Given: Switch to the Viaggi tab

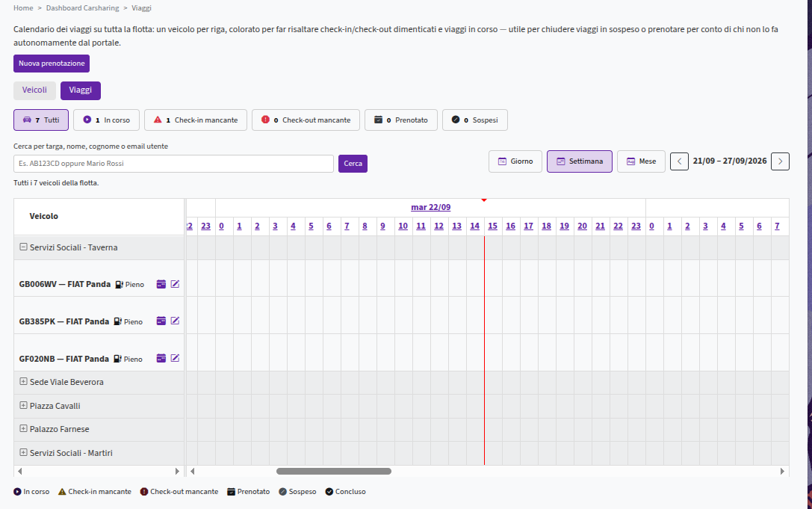Looking at the screenshot, I should [80, 90].
